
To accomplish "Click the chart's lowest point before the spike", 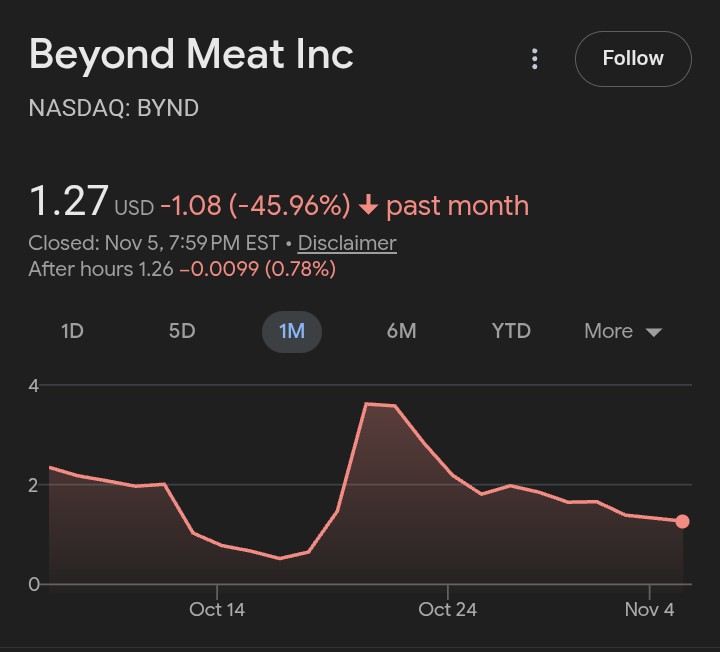I will (x=280, y=558).
